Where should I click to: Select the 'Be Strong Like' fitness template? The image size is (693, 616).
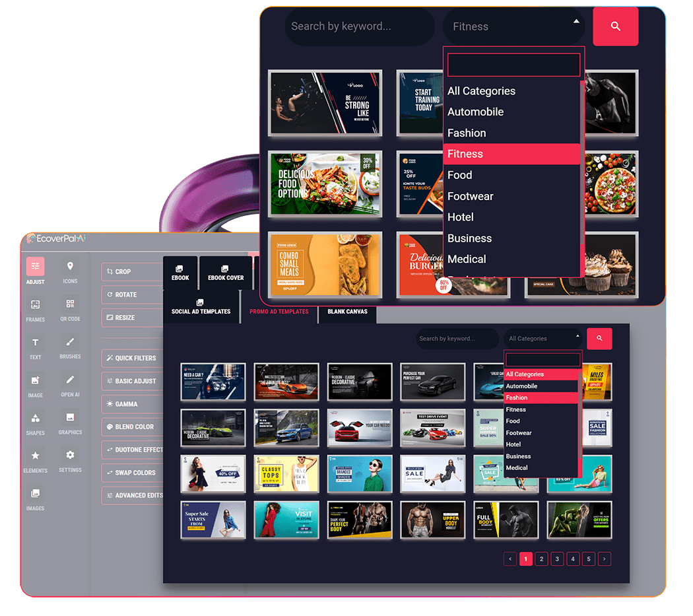click(325, 103)
